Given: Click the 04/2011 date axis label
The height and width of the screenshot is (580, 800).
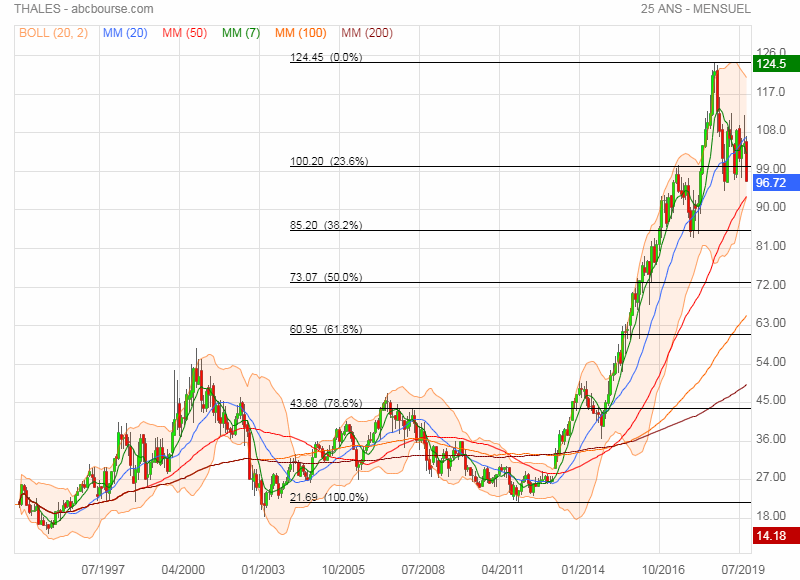Looking at the screenshot, I should coord(503,569).
